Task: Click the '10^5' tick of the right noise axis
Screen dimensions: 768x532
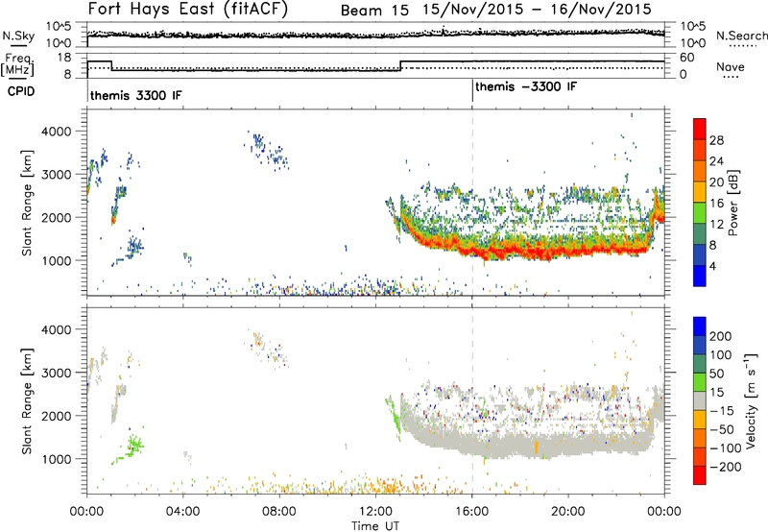Action: click(x=693, y=27)
